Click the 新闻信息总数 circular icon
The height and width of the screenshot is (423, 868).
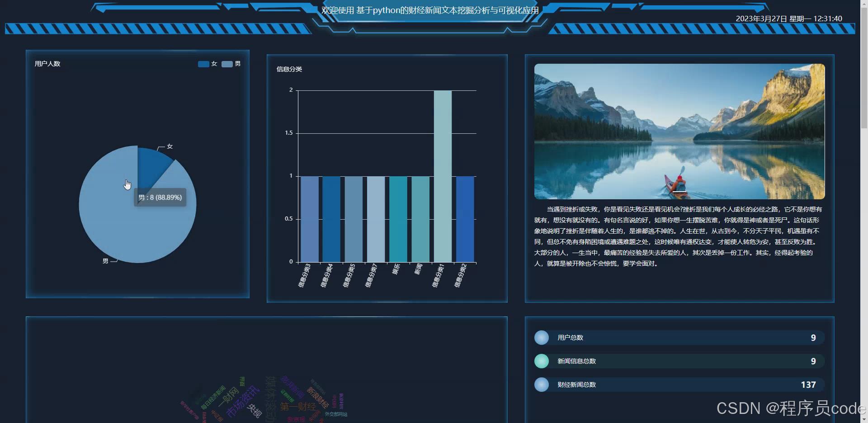tap(542, 361)
